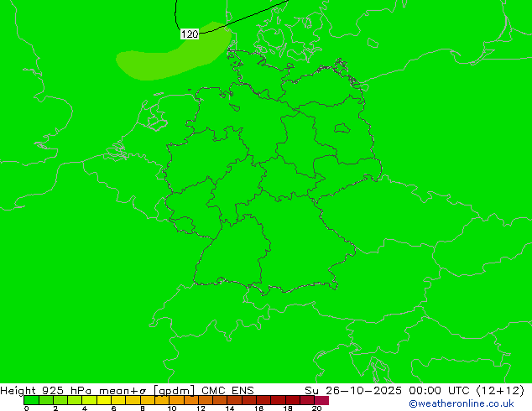Pick the dark red legend swatch starting at 18
The height and width of the screenshot is (411, 532).
click(293, 400)
